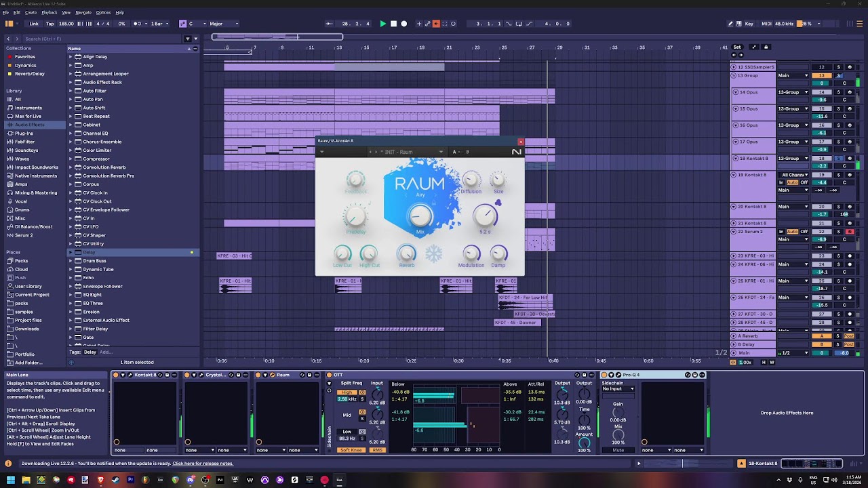This screenshot has height=488, width=868.
Task: Solo track 18 Kontakt 8
Action: 838,159
